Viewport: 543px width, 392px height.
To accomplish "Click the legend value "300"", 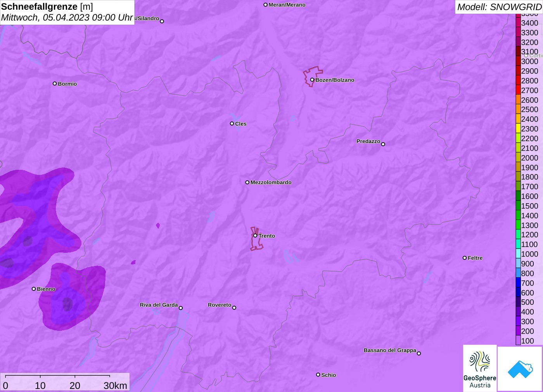I will click(x=527, y=321).
